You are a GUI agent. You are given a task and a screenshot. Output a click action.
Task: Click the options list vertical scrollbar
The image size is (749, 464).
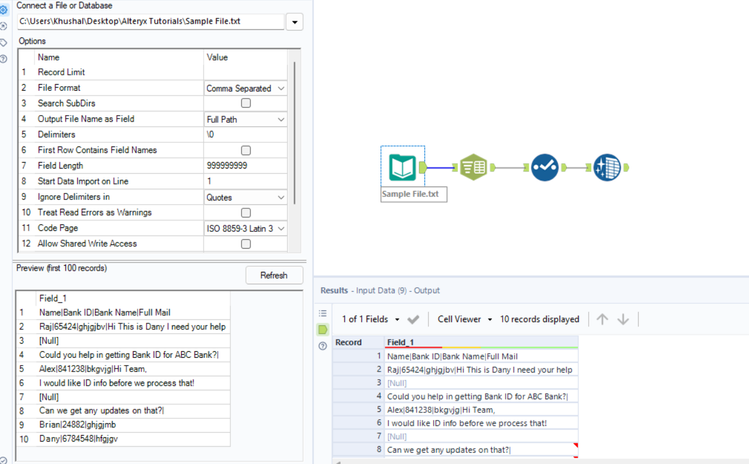[x=294, y=133]
